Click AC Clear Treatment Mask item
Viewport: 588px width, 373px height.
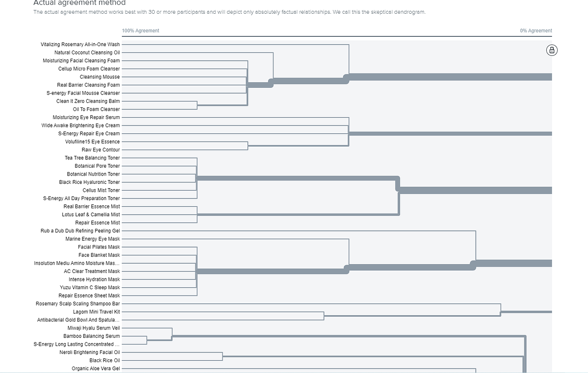coord(92,271)
